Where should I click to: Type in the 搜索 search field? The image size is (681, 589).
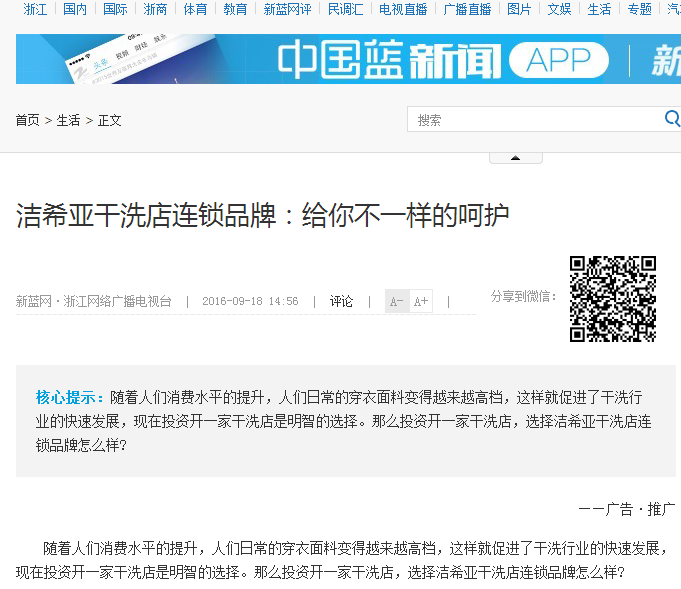click(x=535, y=120)
